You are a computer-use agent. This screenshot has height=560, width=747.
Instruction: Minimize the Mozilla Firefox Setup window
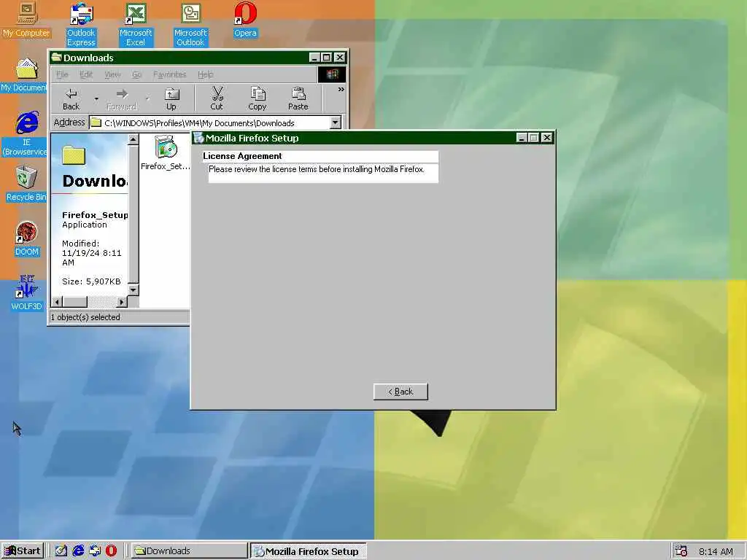[x=522, y=138]
